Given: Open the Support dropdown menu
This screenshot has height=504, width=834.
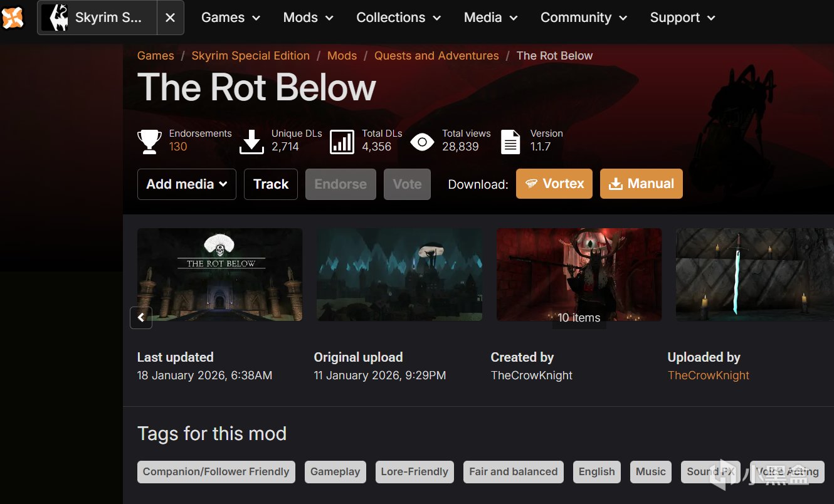Looking at the screenshot, I should (x=683, y=18).
